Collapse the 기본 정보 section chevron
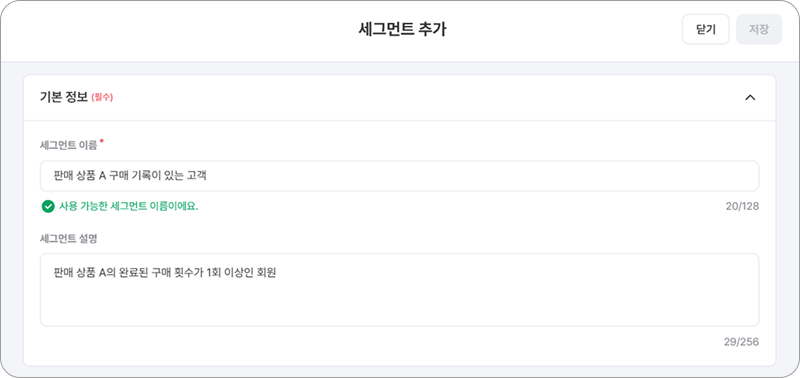Image resolution: width=800 pixels, height=378 pixels. pyautogui.click(x=750, y=97)
